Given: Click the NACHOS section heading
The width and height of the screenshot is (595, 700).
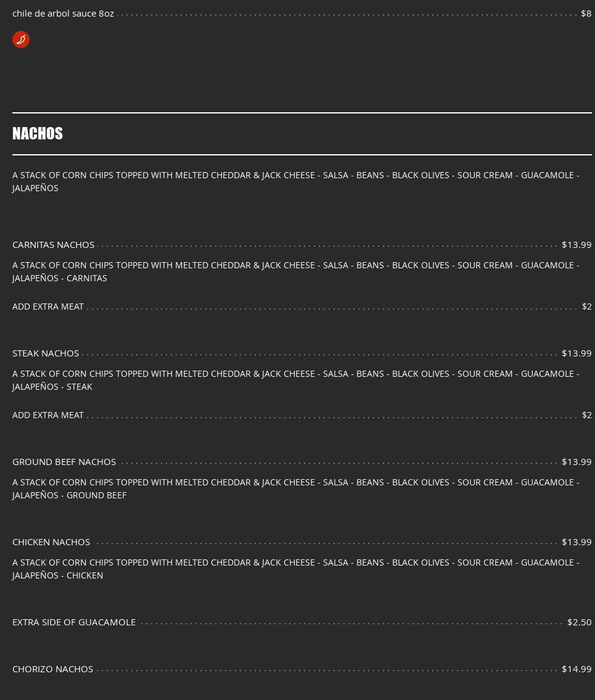Looking at the screenshot, I should (38, 134).
